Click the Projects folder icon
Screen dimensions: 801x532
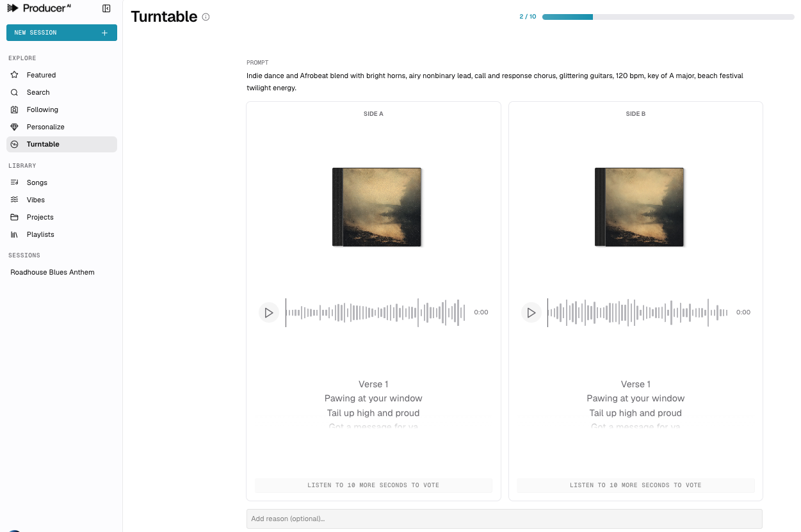(x=15, y=217)
